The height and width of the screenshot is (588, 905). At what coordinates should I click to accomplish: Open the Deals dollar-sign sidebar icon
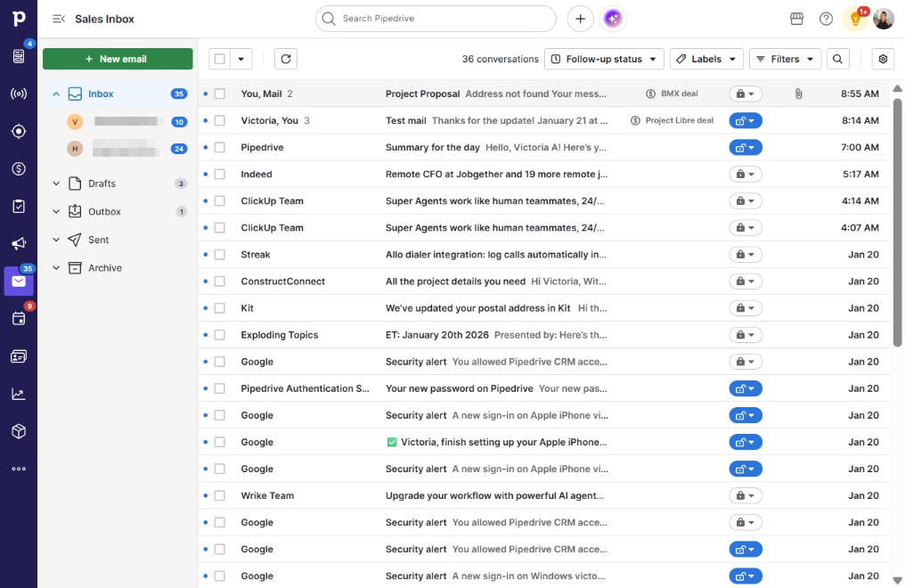point(19,168)
